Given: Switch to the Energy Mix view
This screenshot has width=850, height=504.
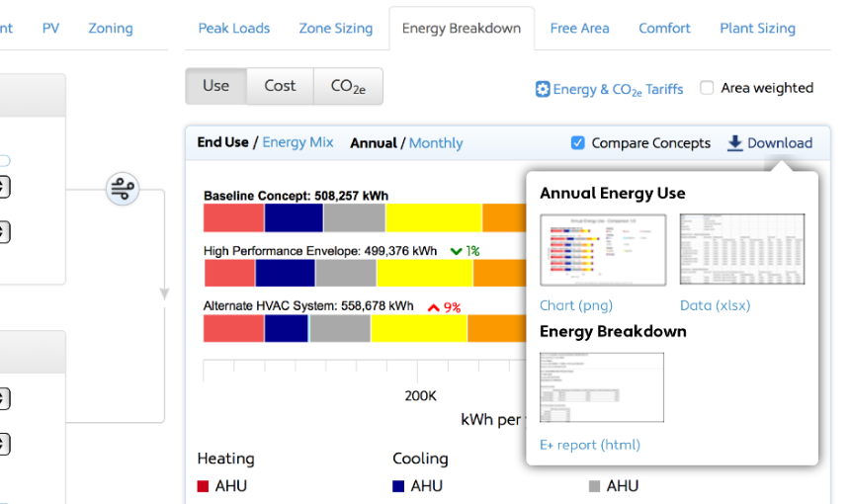Looking at the screenshot, I should 297,143.
